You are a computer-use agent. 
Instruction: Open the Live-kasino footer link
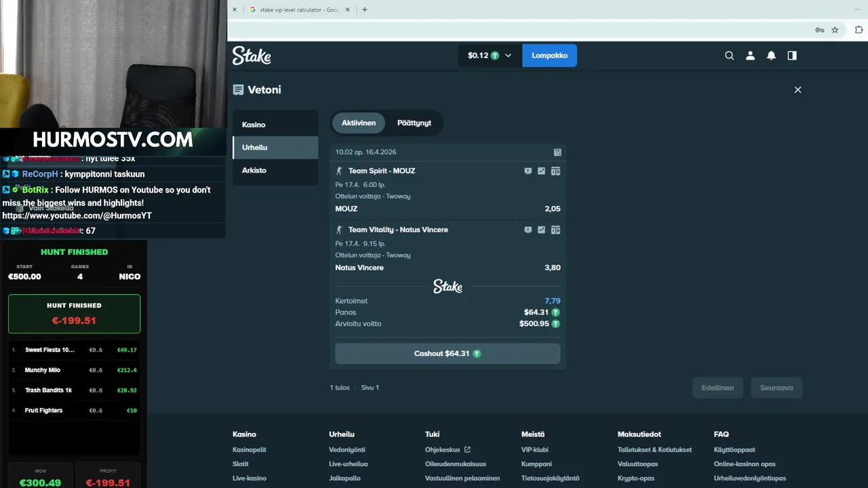(250, 478)
